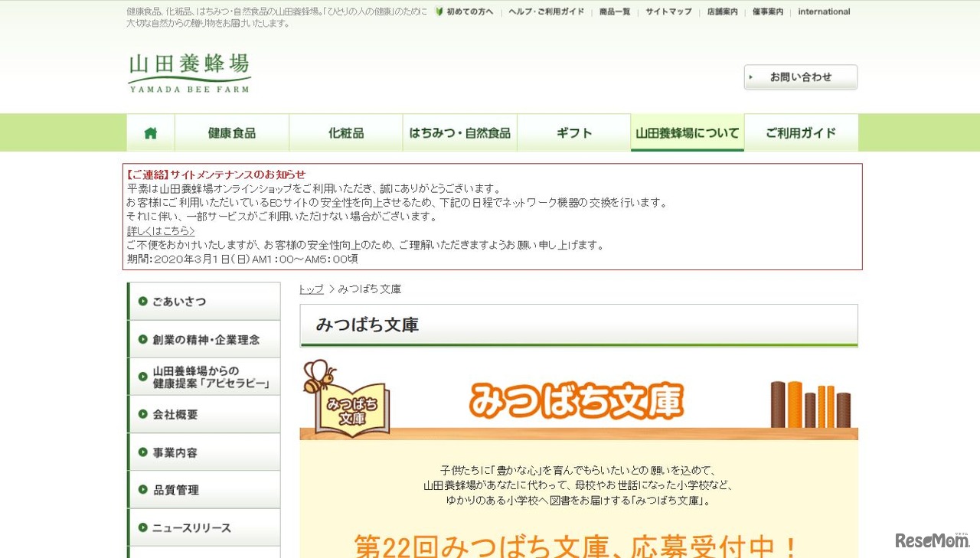Open 創業の精神・企業理念 in the sidebar
Viewport: 980px width, 558px height.
(204, 339)
